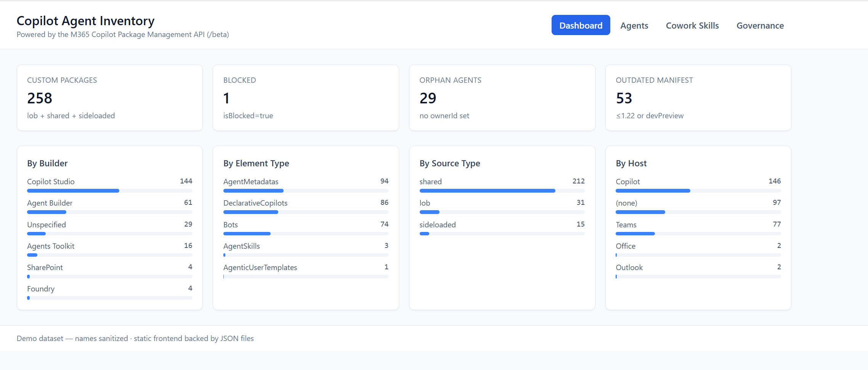The height and width of the screenshot is (370, 868).
Task: Click the SharePoint builder row
Action: click(x=110, y=271)
